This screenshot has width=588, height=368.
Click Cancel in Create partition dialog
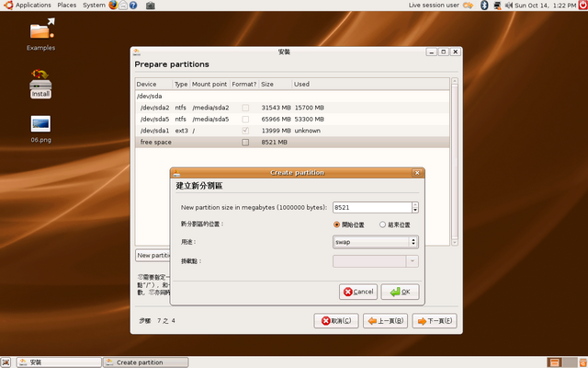pos(358,292)
